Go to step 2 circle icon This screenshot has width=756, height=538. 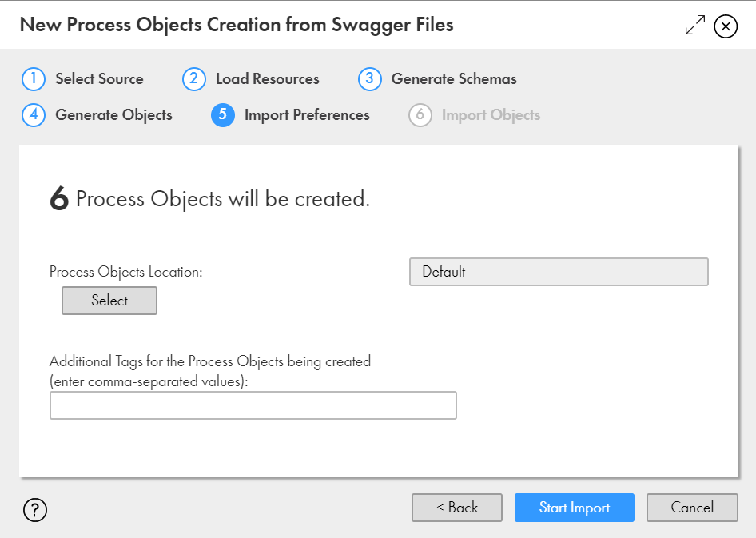[x=194, y=78]
